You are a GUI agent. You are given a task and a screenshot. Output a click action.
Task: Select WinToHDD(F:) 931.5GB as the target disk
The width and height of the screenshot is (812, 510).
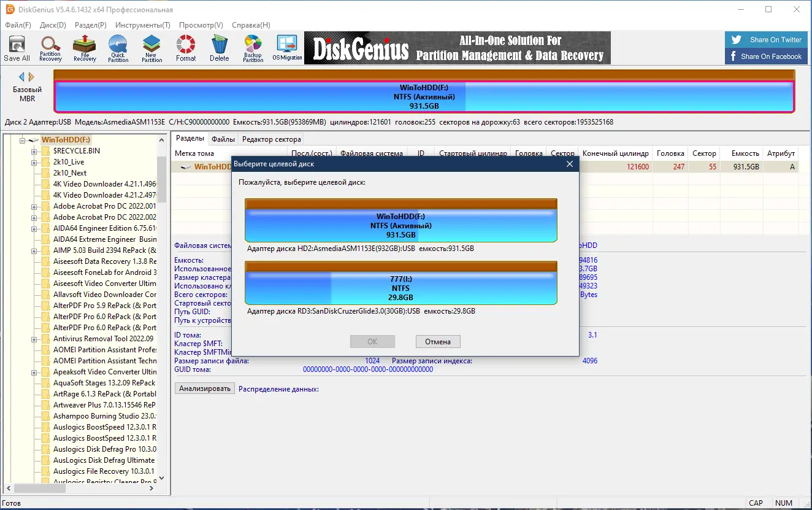coord(401,220)
